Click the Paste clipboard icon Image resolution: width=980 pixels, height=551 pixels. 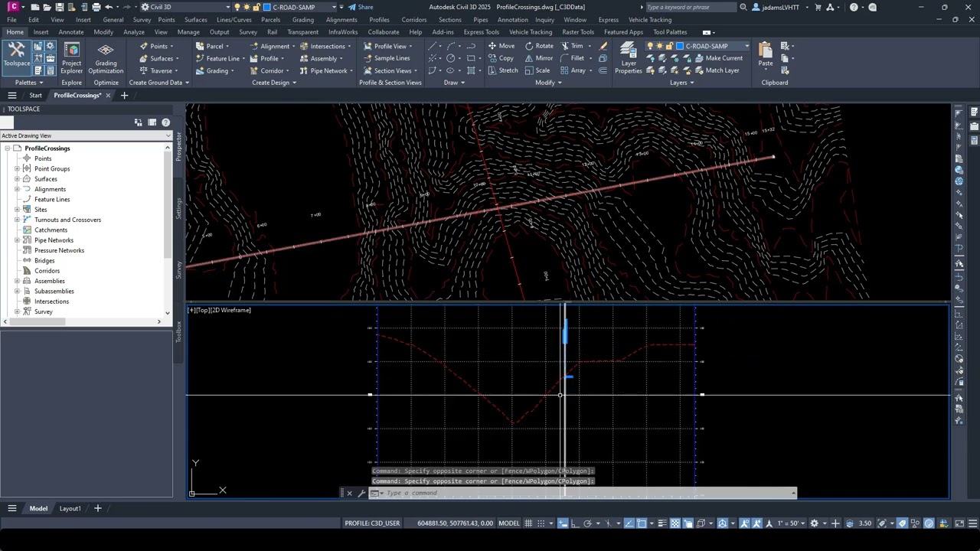click(x=765, y=54)
